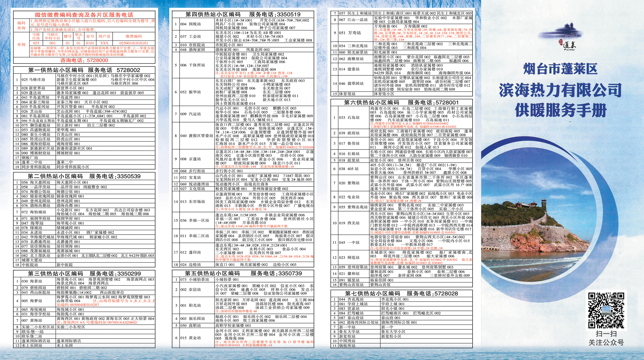Click the title text "供暖服务手册"
This screenshot has height=360, width=644.
tap(561, 110)
